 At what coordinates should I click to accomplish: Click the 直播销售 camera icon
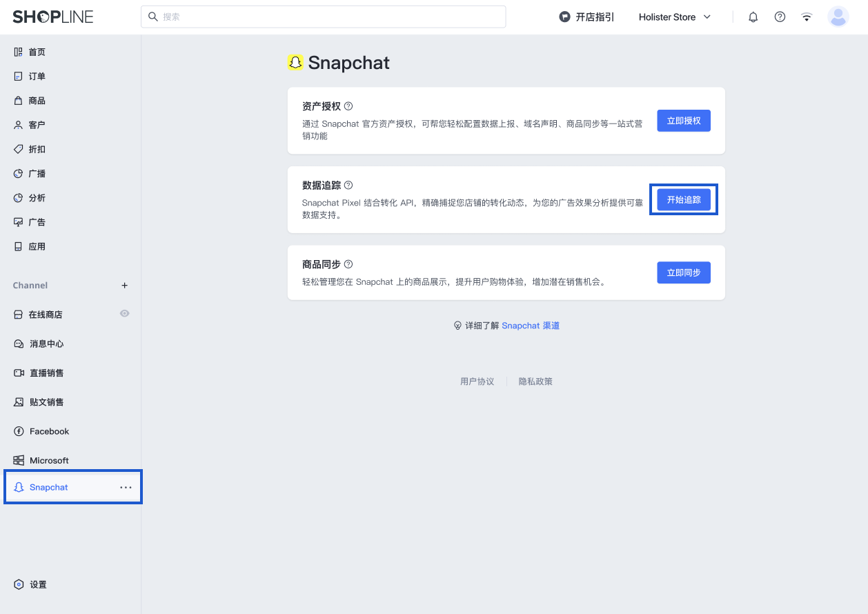[x=19, y=373]
